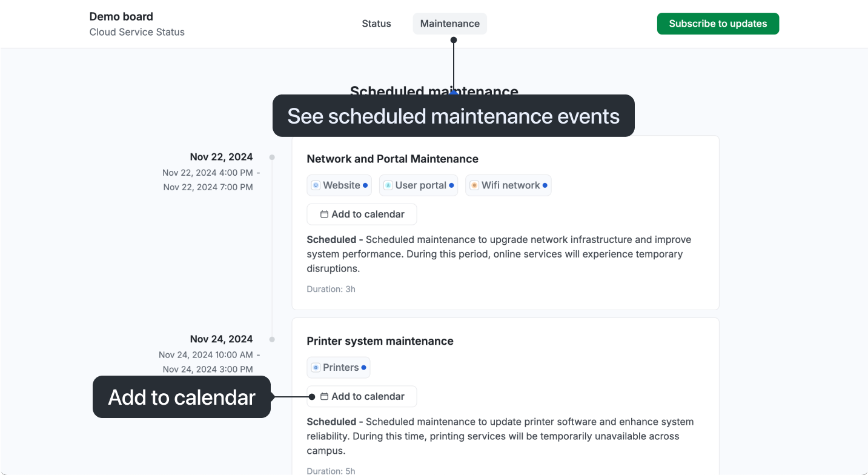Click the Website component icon
The width and height of the screenshot is (868, 475).
click(x=316, y=185)
